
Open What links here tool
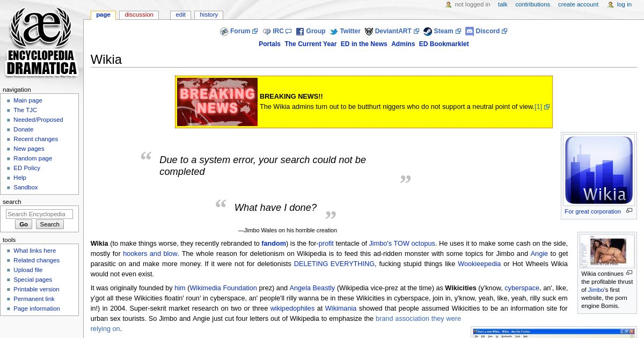[x=34, y=251]
